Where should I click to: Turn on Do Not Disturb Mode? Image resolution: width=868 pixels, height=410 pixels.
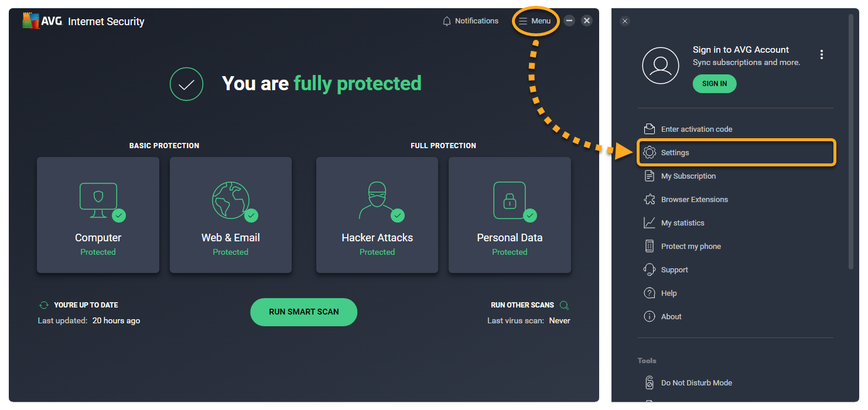coord(696,382)
